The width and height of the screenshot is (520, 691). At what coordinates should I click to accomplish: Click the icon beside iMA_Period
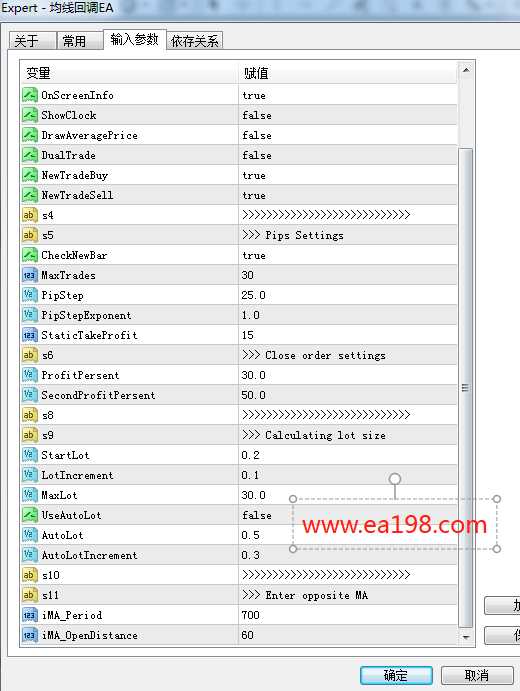point(30,615)
